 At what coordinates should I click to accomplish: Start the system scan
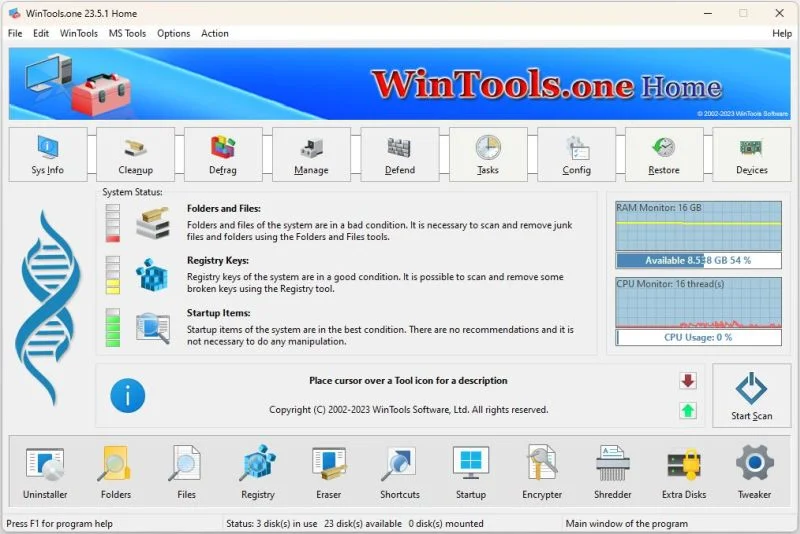pos(752,395)
